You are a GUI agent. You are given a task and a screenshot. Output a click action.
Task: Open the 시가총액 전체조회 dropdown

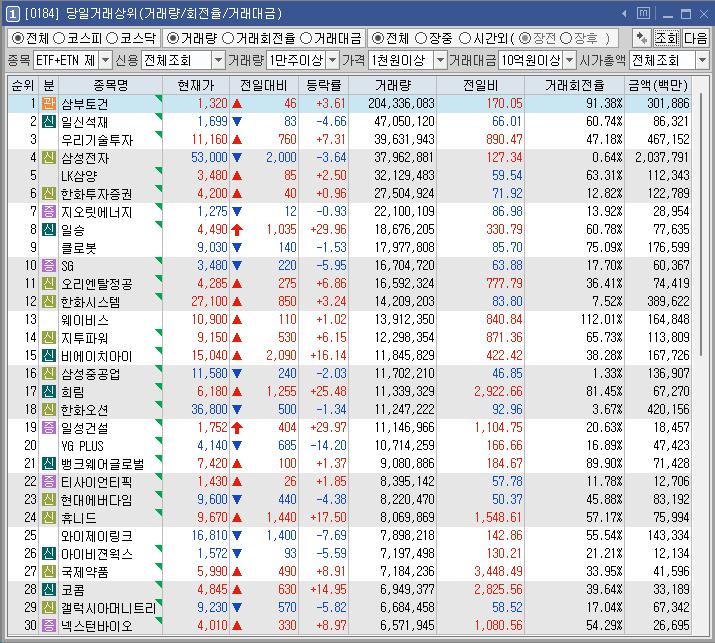[702, 60]
